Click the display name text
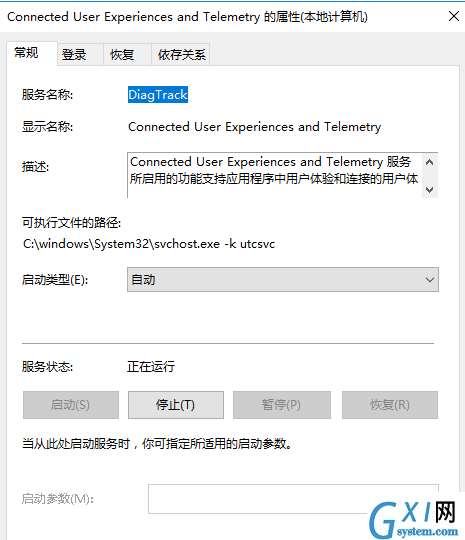Image resolution: width=465 pixels, height=540 pixels. click(x=255, y=127)
